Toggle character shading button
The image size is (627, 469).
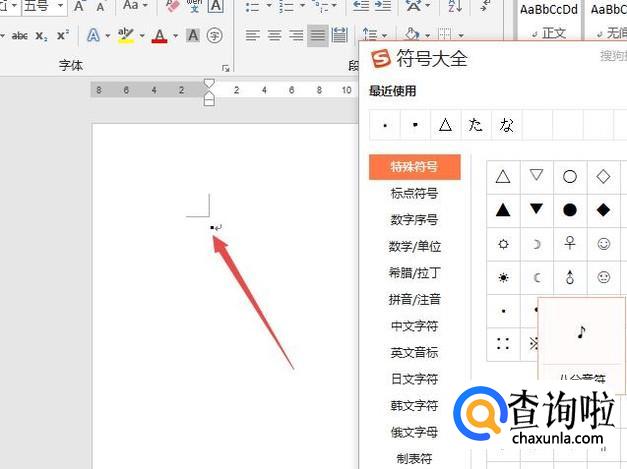(x=193, y=36)
